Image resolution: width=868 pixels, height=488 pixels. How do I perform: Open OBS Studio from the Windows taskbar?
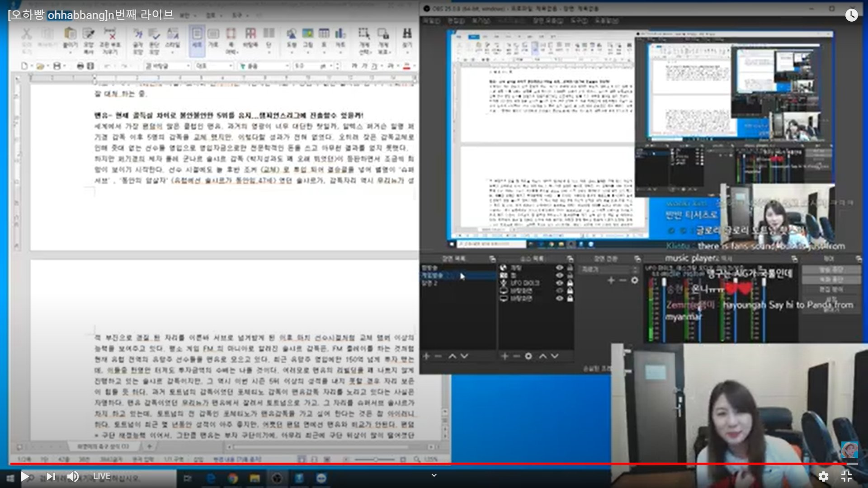pos(277,478)
